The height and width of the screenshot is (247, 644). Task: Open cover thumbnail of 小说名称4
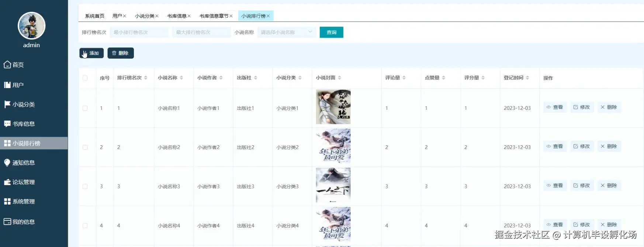[333, 224]
